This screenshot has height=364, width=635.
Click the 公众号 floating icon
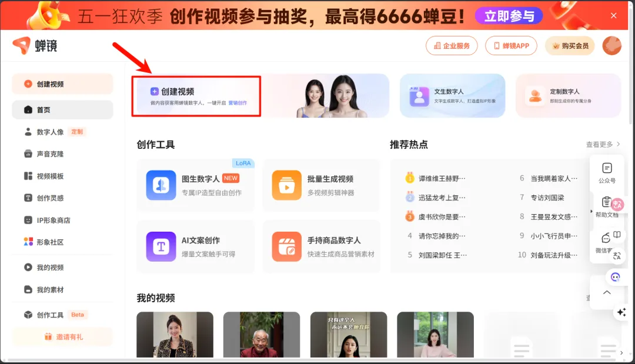(x=607, y=168)
